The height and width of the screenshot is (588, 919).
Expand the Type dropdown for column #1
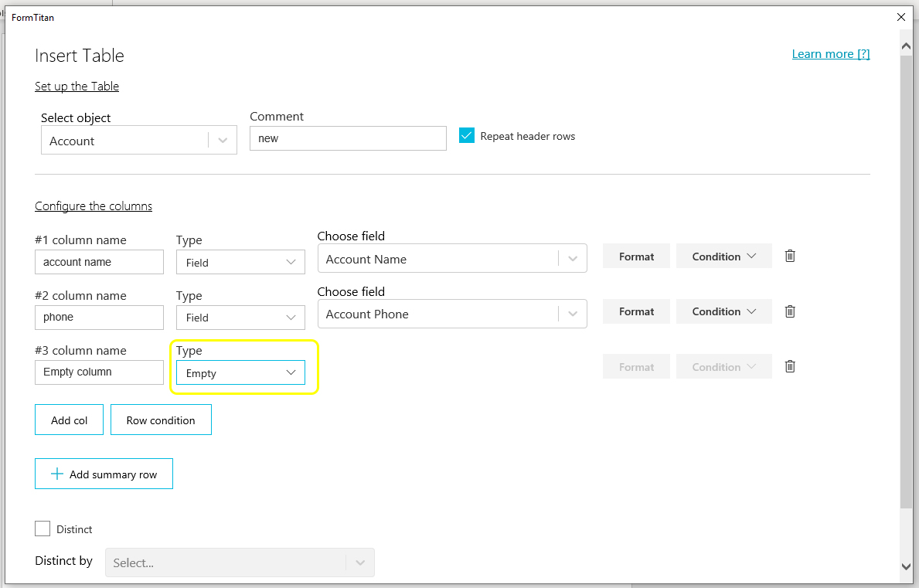[x=240, y=263]
